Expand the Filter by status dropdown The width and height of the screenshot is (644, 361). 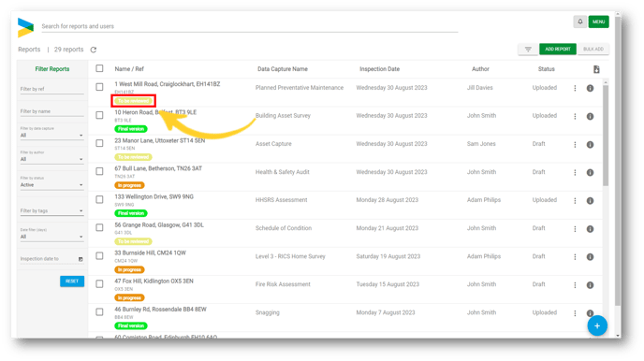click(x=51, y=185)
